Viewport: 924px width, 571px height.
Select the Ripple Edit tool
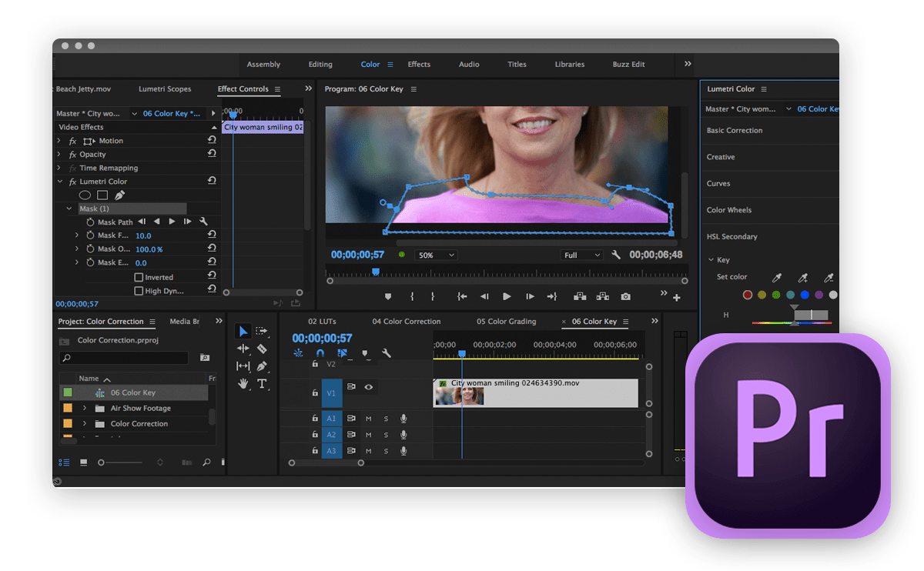coord(243,349)
